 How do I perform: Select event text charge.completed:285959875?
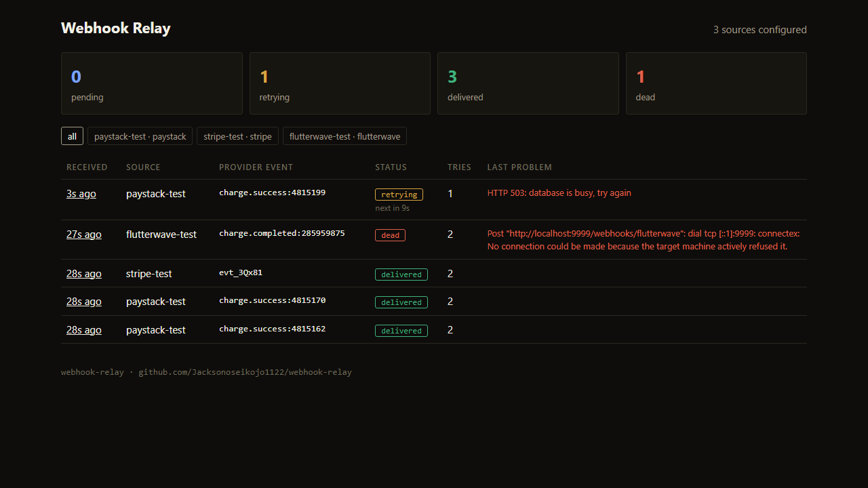pyautogui.click(x=282, y=233)
